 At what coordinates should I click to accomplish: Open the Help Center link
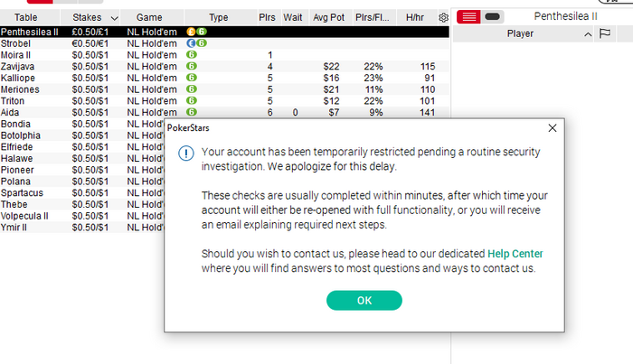515,254
